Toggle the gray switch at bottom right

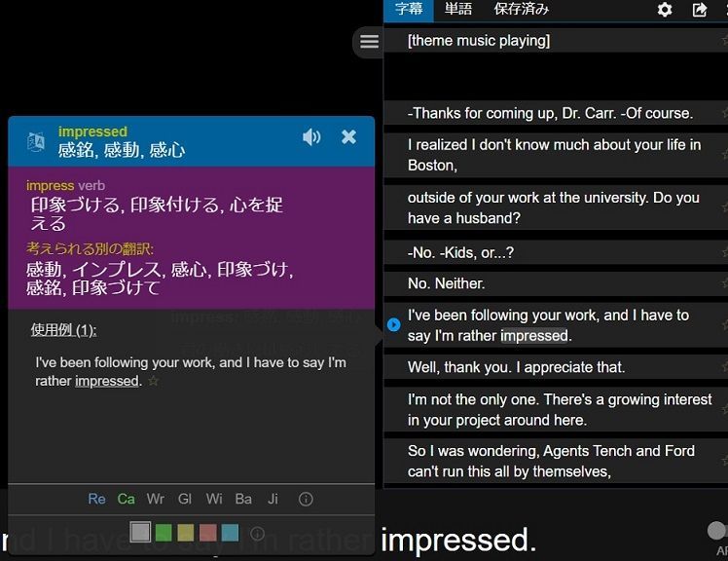pyautogui.click(x=717, y=531)
